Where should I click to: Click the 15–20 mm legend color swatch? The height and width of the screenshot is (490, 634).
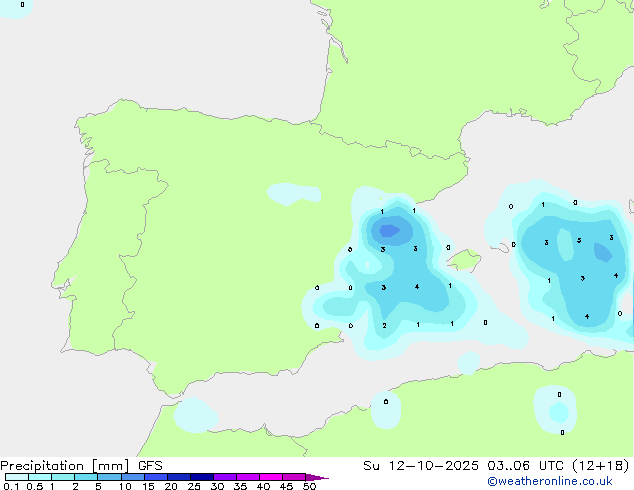pyautogui.click(x=156, y=477)
